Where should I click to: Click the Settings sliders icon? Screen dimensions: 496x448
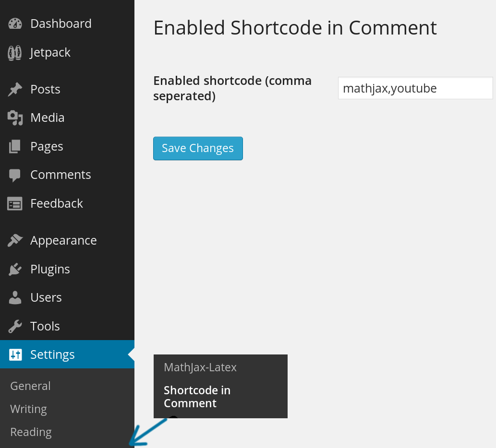[15, 355]
